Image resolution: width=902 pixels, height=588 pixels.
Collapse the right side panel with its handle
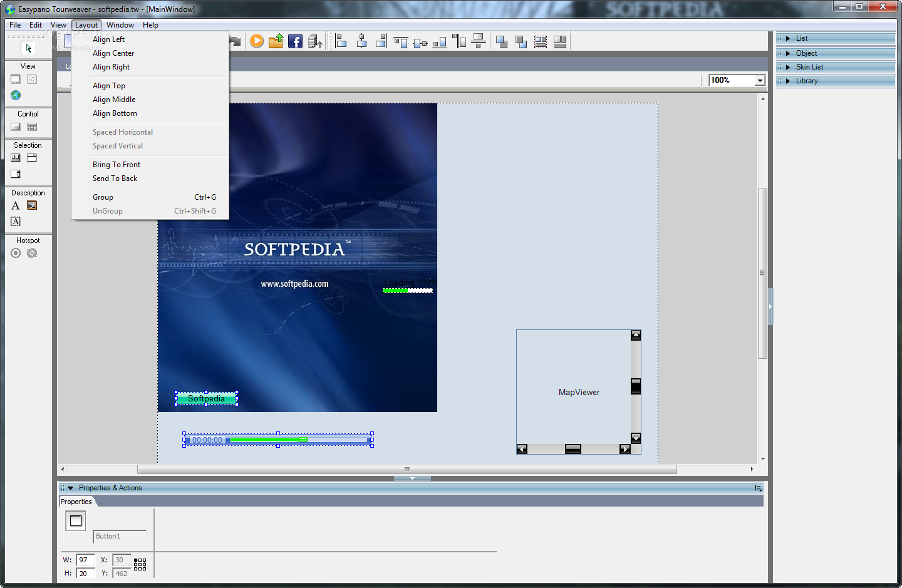tap(770, 306)
